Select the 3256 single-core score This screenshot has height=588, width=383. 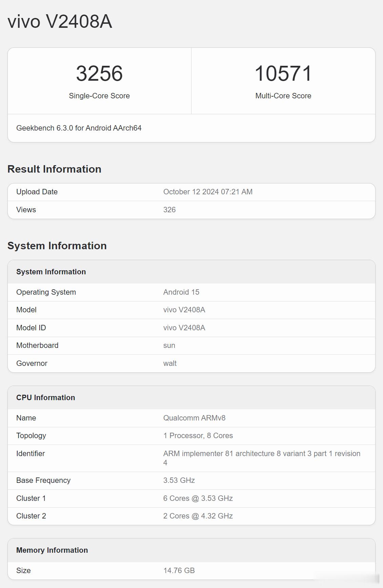[x=99, y=73]
